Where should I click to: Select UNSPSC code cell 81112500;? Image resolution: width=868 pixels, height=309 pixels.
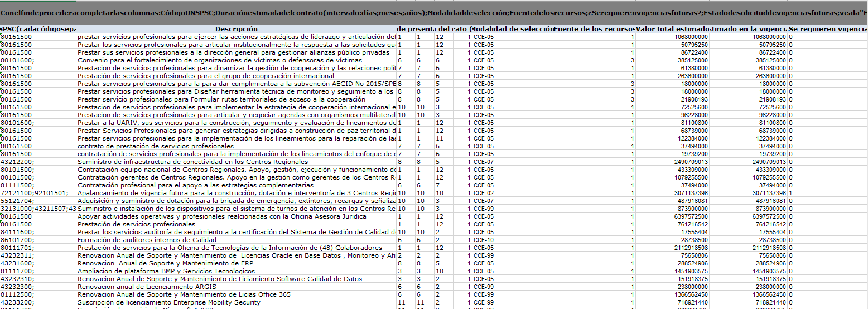click(38, 294)
